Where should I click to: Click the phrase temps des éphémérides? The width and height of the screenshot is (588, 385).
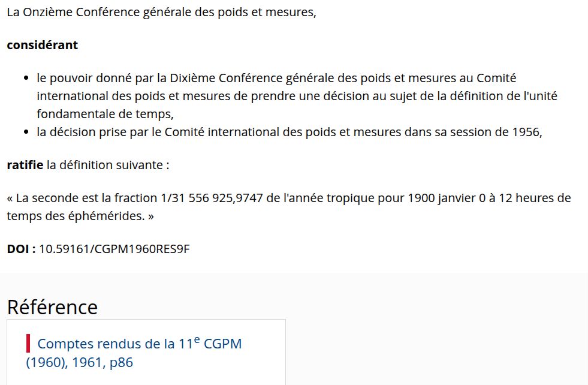pyautogui.click(x=76, y=216)
